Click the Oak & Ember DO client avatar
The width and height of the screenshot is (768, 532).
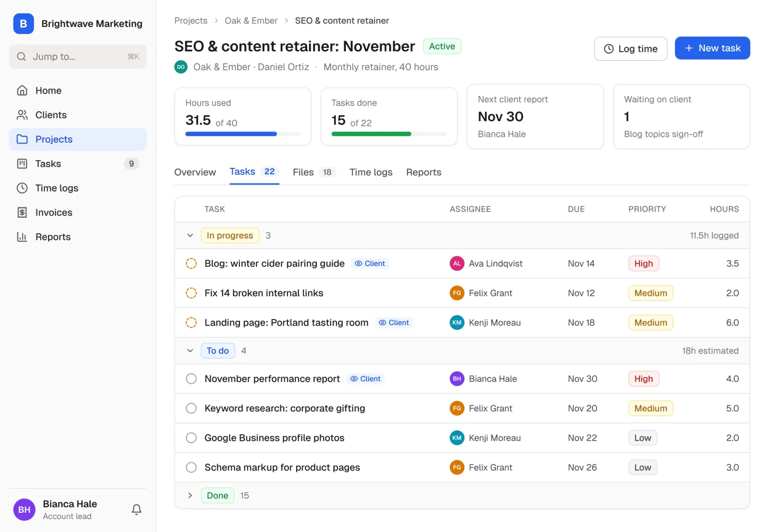180,67
